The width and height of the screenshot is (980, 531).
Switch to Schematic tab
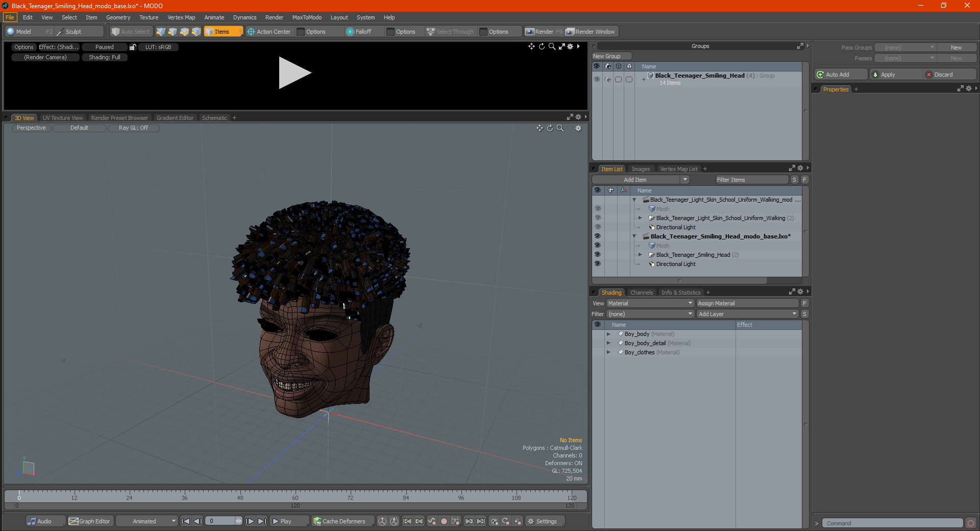pos(214,118)
